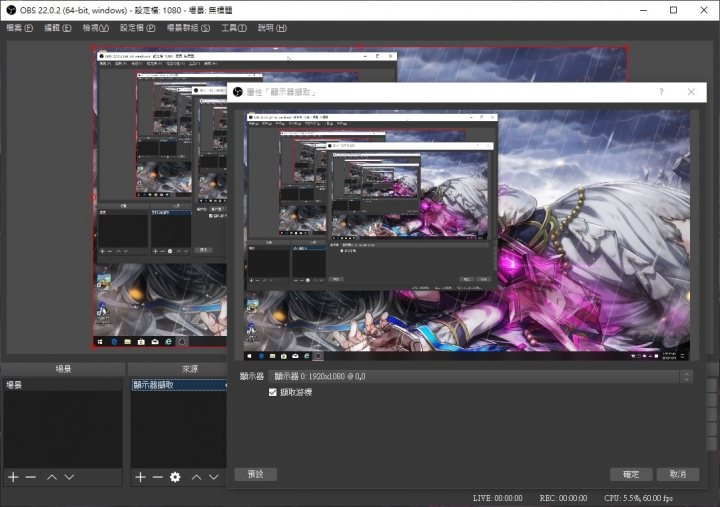Confirm with the 確定 button
The image size is (720, 507).
click(x=631, y=474)
